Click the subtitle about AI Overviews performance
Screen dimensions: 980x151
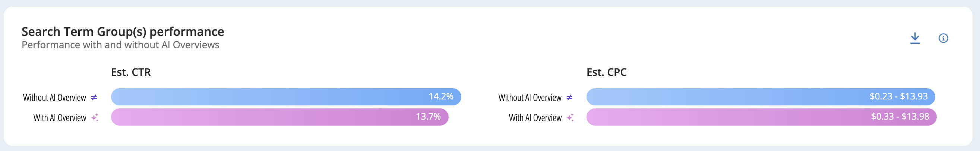click(x=120, y=45)
